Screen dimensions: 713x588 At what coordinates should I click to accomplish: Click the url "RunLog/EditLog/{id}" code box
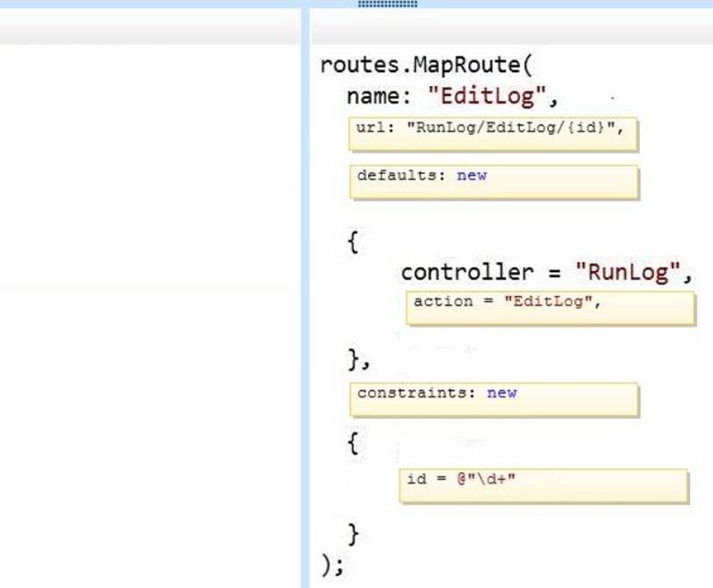pyautogui.click(x=493, y=134)
